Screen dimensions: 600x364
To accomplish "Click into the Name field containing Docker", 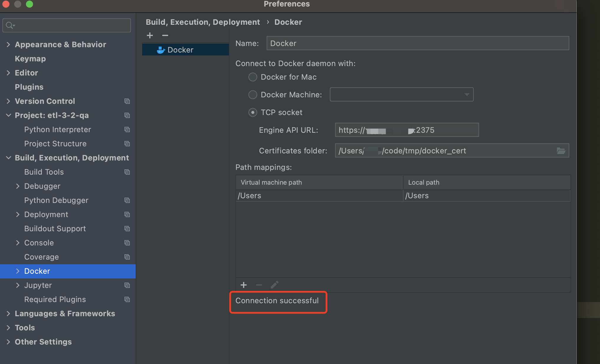I will [418, 43].
